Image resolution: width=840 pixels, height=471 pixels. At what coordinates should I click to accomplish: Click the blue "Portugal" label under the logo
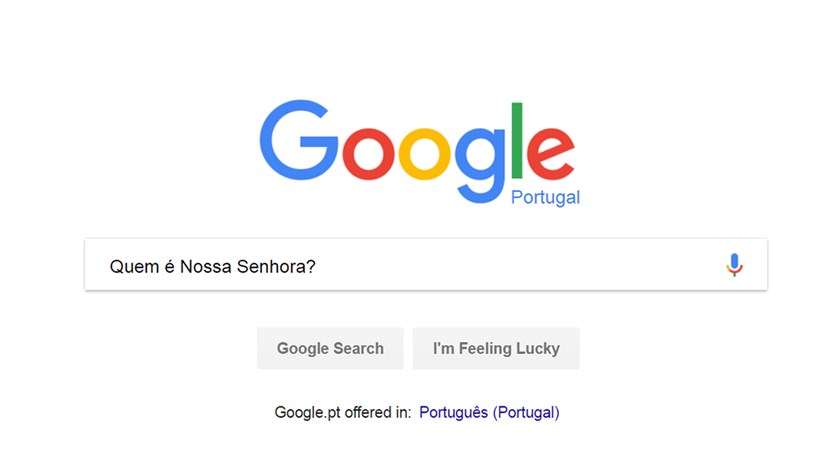[x=545, y=197]
